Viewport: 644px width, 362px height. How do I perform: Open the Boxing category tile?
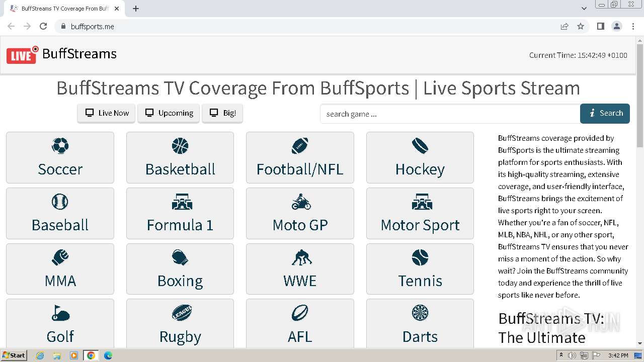[180, 269]
